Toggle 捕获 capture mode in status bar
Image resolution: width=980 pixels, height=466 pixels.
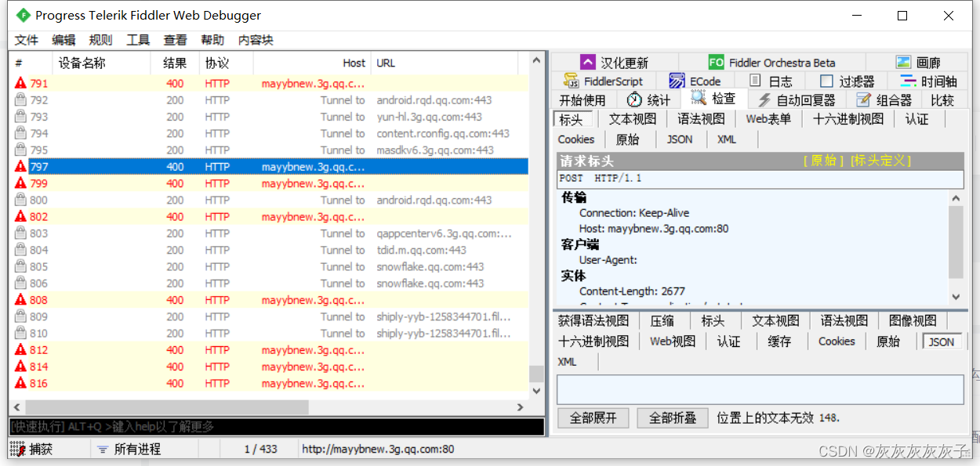coord(38,448)
